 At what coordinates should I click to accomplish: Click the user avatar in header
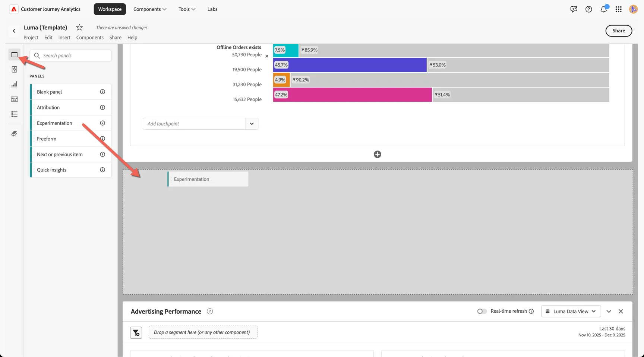pos(633,9)
